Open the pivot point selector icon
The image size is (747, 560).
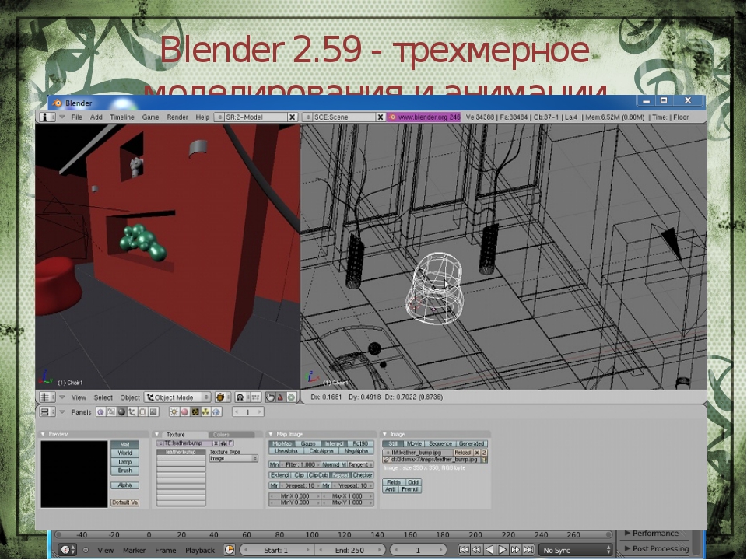tap(240, 397)
